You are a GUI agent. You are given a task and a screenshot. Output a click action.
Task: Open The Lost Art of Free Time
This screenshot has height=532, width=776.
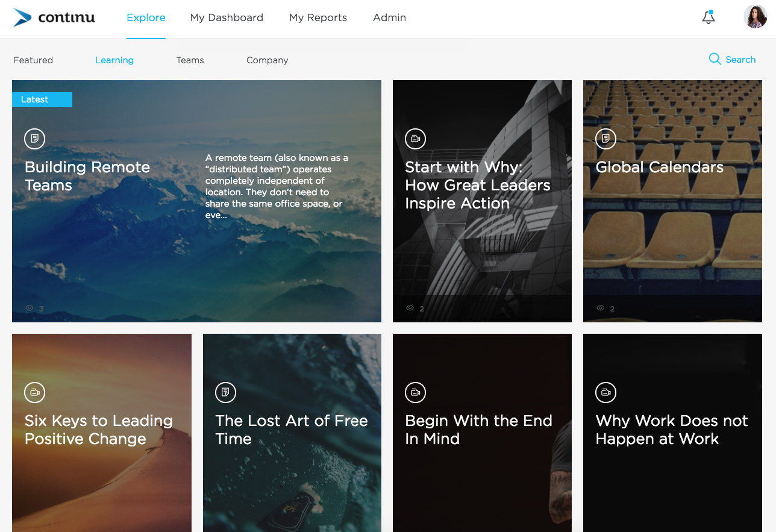[292, 430]
